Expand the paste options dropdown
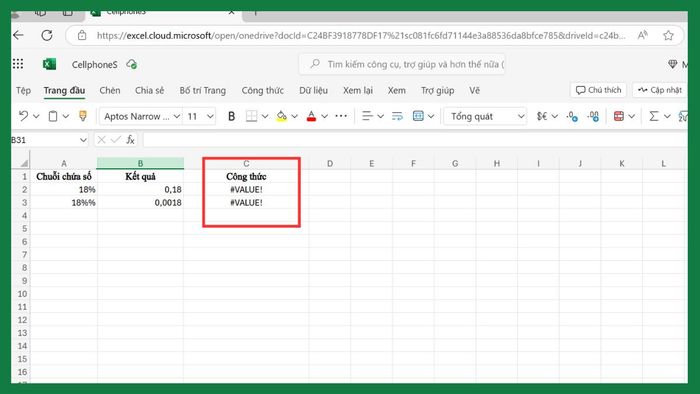 (x=66, y=116)
